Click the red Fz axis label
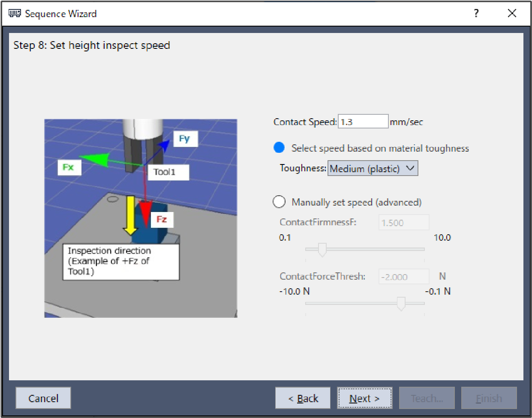532x418 pixels. (161, 219)
